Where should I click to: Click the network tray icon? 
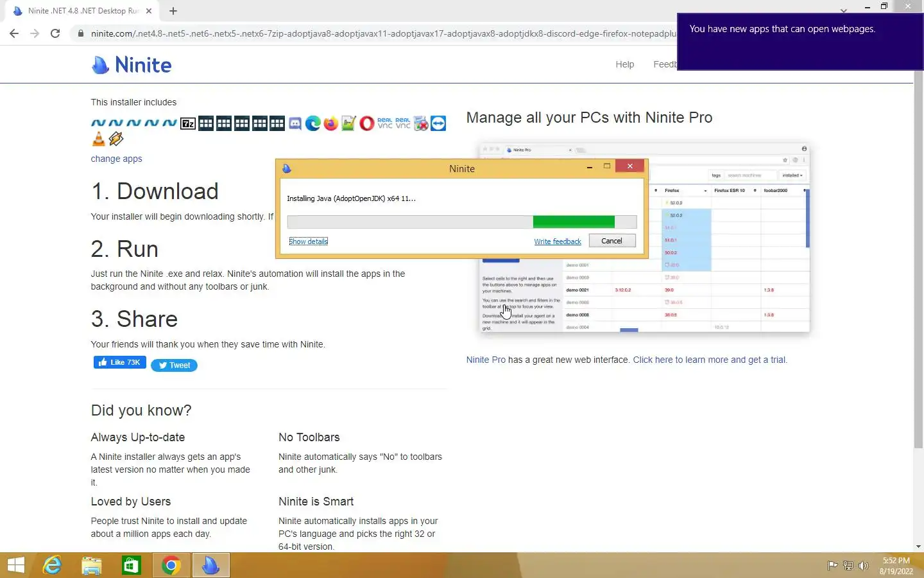848,566
